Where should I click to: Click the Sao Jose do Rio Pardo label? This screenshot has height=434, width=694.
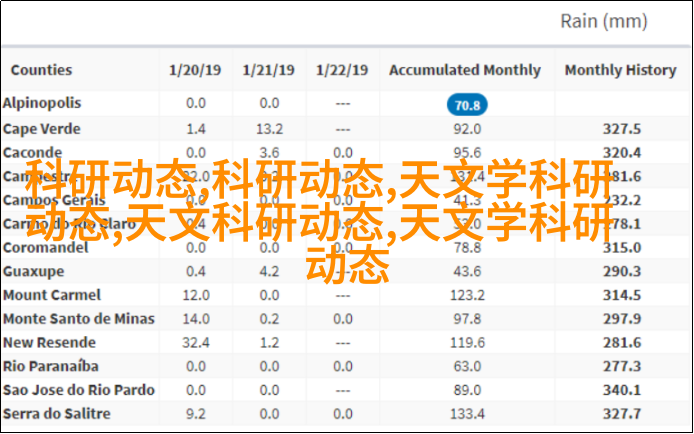[78, 389]
